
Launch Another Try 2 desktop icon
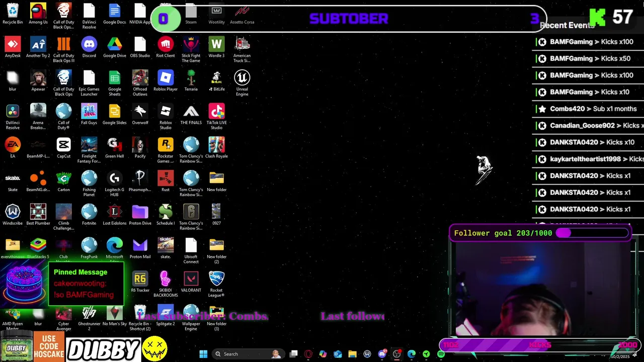click(x=38, y=48)
